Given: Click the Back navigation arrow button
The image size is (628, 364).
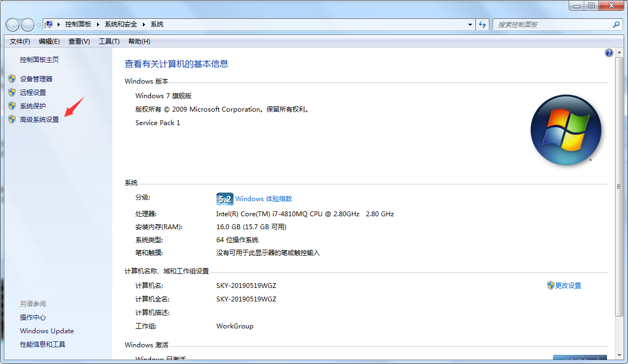Looking at the screenshot, I should coord(12,25).
